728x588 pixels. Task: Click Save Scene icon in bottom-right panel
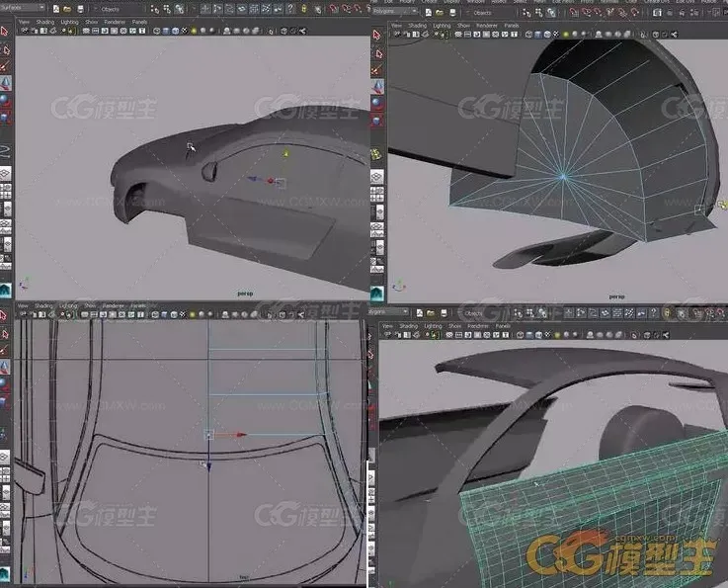point(444,313)
